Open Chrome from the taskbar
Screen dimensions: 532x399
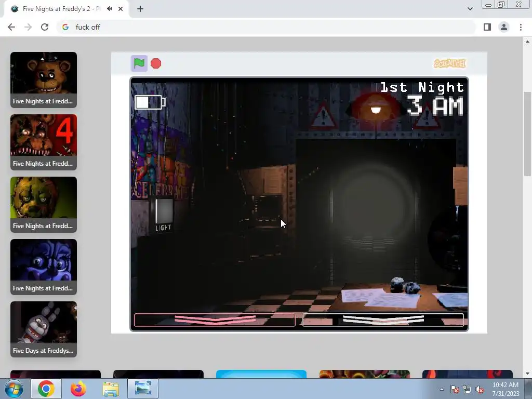[x=46, y=389]
